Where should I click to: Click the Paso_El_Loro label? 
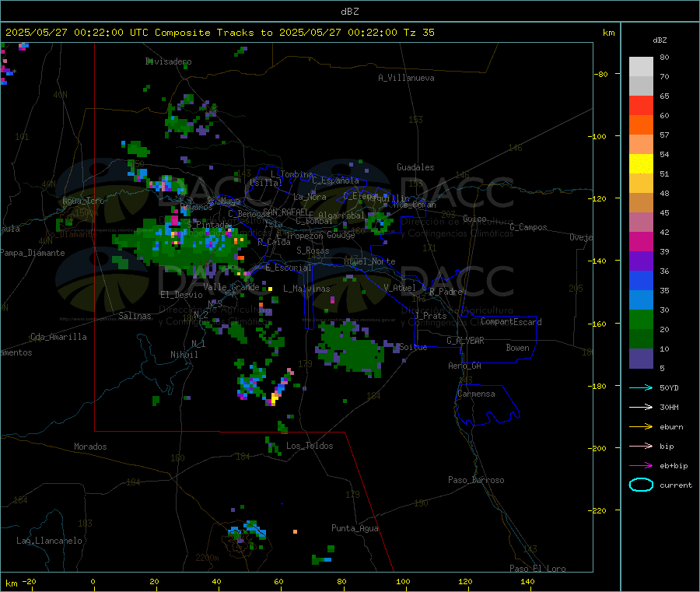click(538, 569)
